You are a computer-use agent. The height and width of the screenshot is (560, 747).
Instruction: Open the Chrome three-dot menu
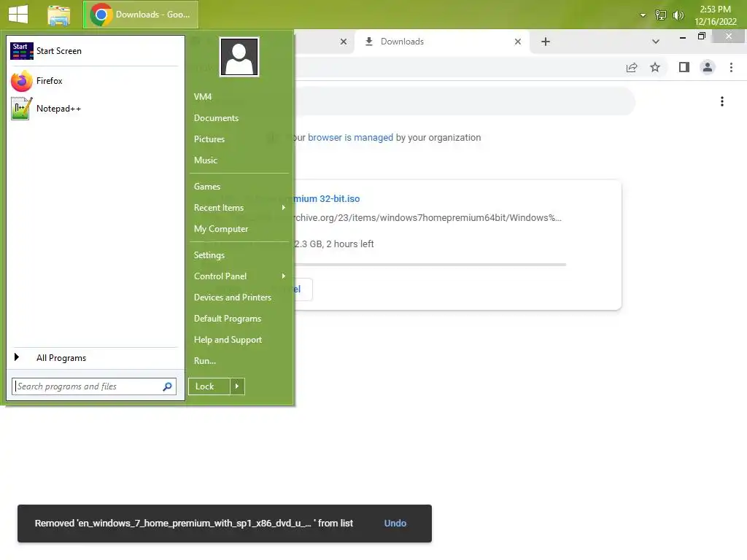point(731,68)
